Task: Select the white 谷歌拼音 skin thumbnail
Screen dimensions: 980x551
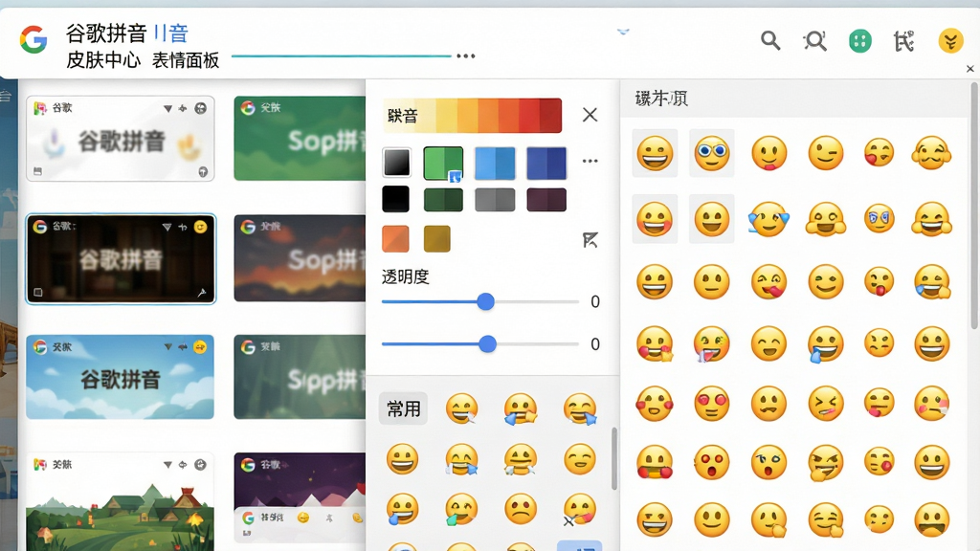Action: pos(120,139)
